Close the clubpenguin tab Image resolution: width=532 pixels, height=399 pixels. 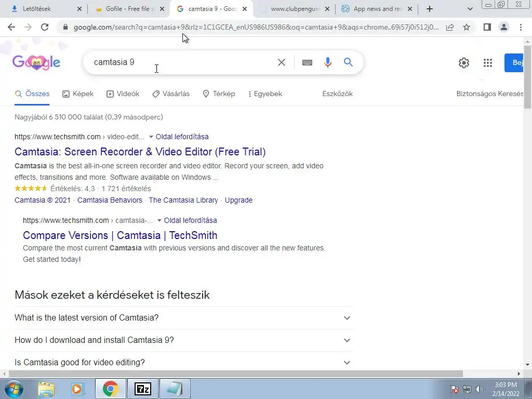pyautogui.click(x=327, y=9)
